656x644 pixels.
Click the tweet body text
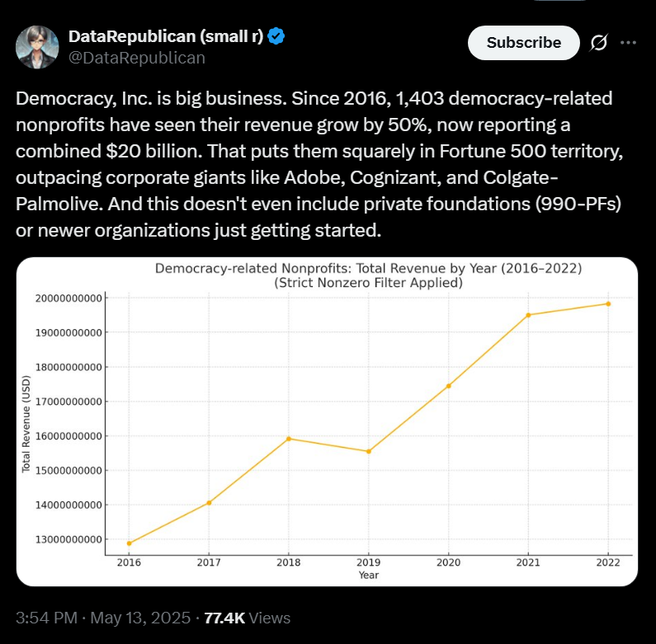319,164
